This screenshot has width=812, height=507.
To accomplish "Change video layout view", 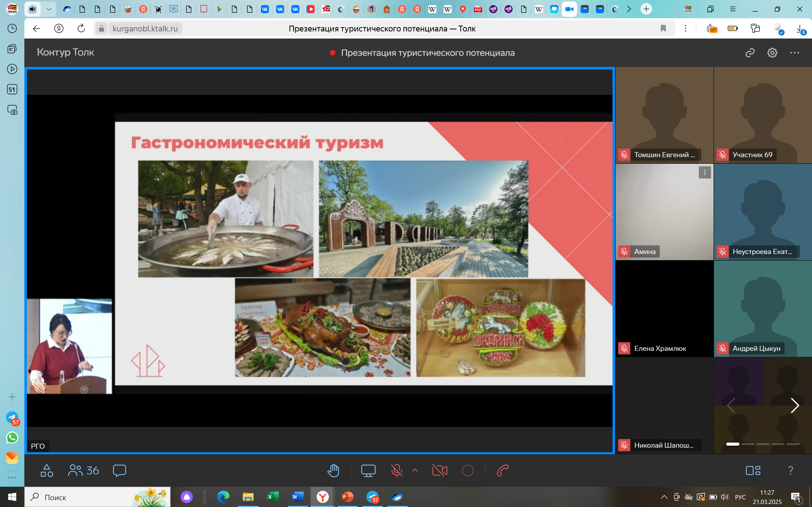I will 753,470.
